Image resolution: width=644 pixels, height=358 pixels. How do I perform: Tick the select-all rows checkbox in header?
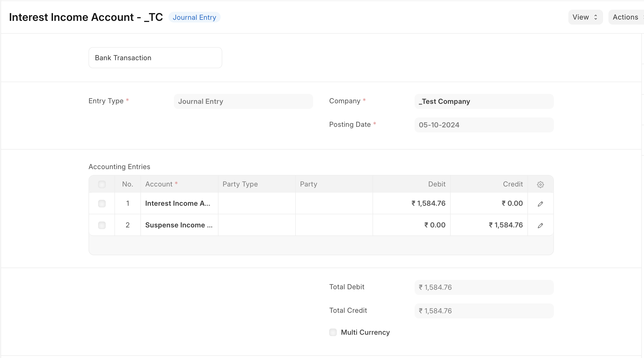pyautogui.click(x=102, y=184)
